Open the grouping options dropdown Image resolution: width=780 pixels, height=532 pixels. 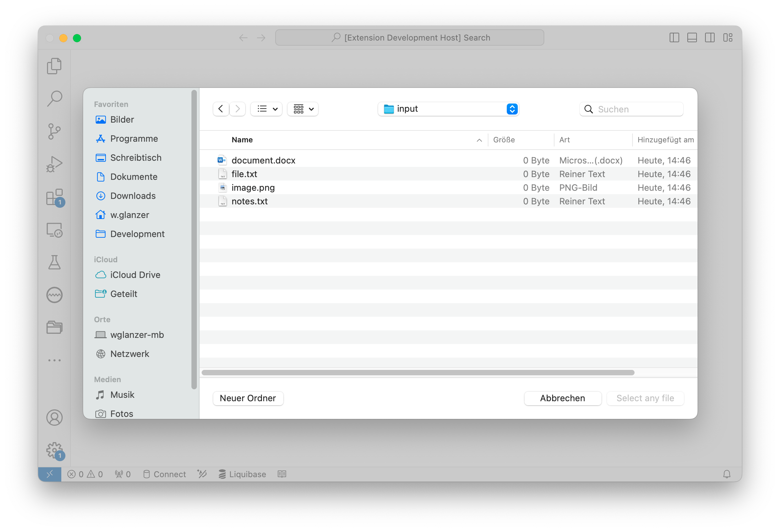pyautogui.click(x=303, y=109)
